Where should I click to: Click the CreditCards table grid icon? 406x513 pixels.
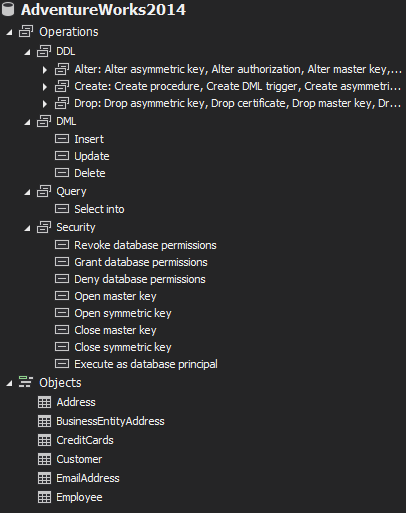pos(44,440)
